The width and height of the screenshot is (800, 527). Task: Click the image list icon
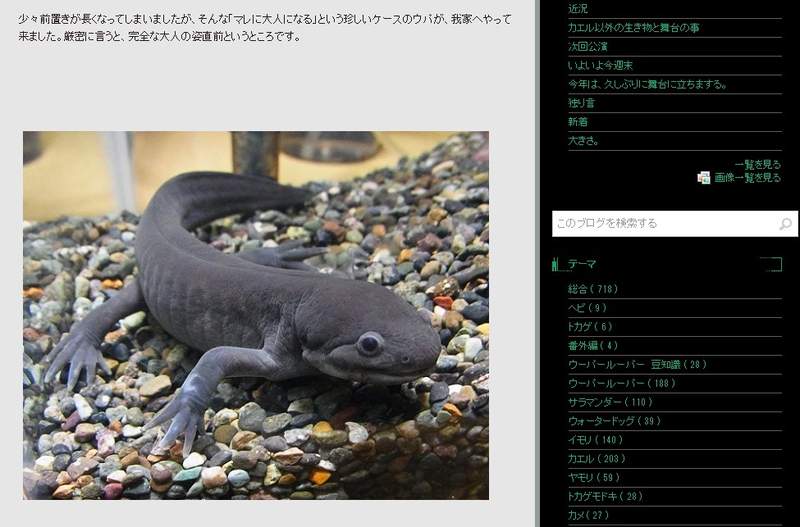(704, 178)
